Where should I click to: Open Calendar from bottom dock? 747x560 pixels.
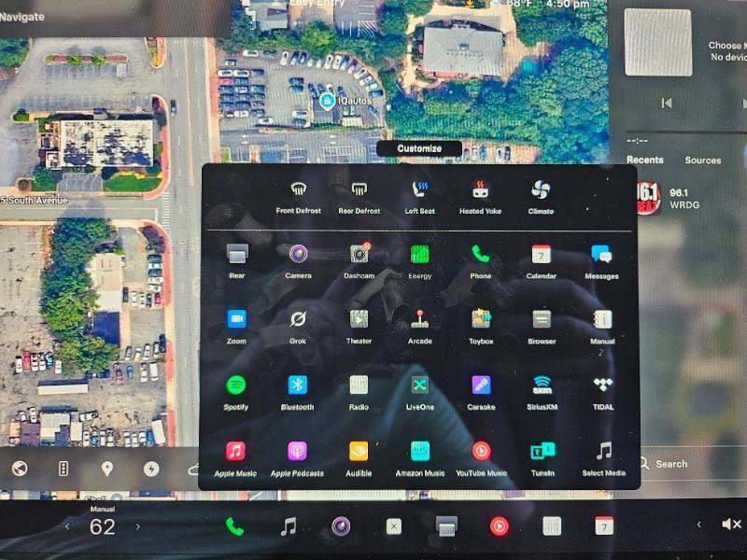[604, 526]
